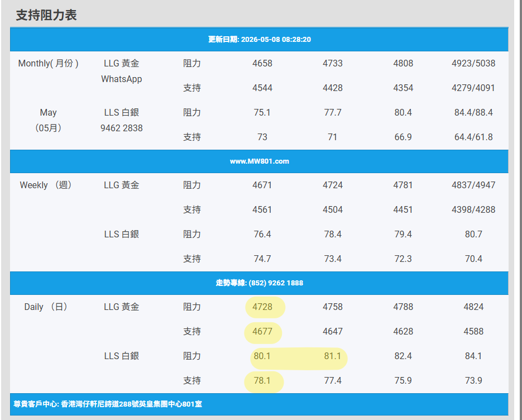Click daily gold support 4628

pyautogui.click(x=403, y=331)
